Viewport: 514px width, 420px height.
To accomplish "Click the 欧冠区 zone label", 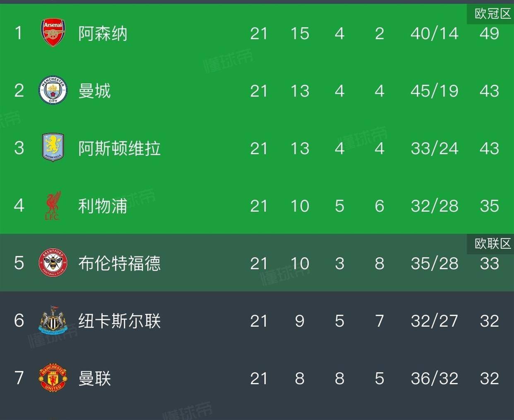I will (492, 14).
